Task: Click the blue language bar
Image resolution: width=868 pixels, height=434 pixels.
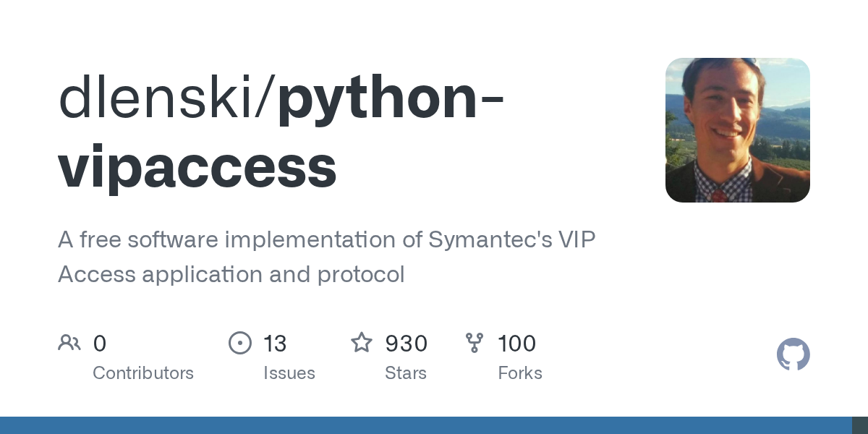Action: [425, 425]
